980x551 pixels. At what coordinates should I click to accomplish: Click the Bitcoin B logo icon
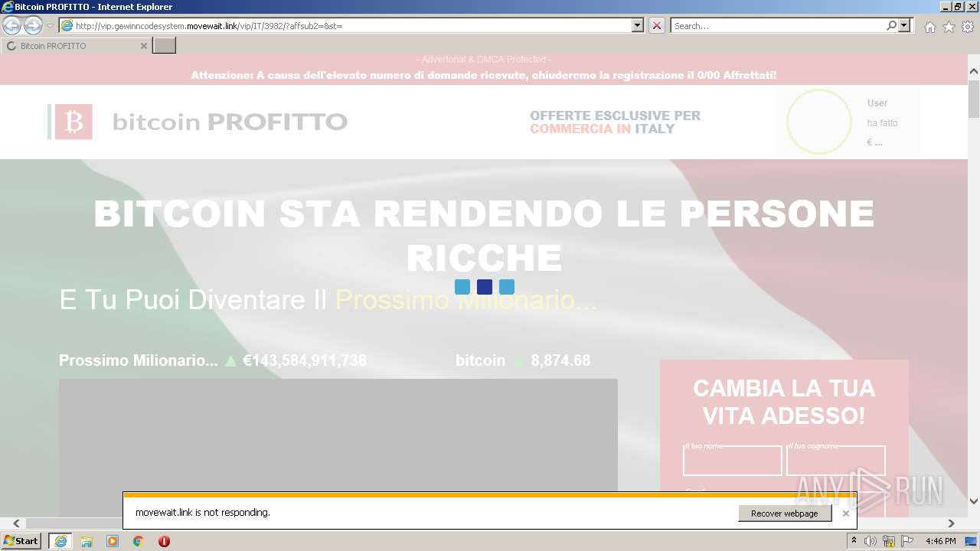[x=73, y=122]
